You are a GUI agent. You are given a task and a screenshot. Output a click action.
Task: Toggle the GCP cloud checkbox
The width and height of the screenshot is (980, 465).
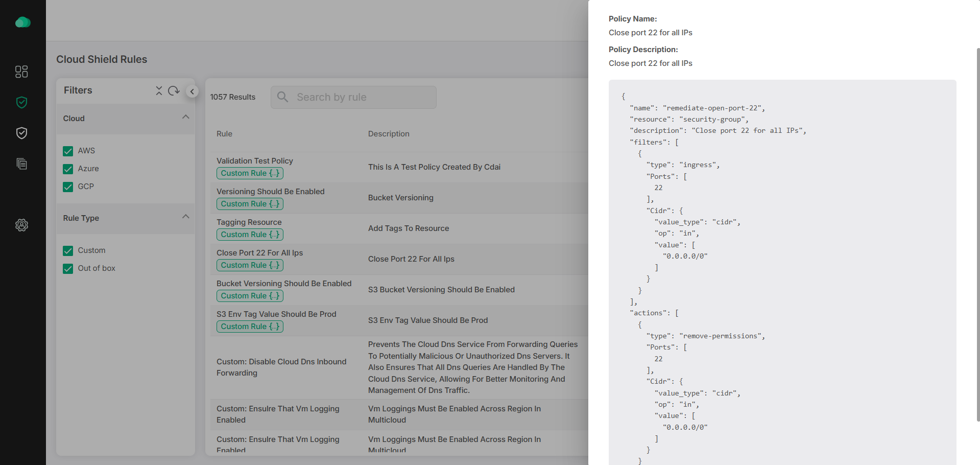[x=68, y=187]
